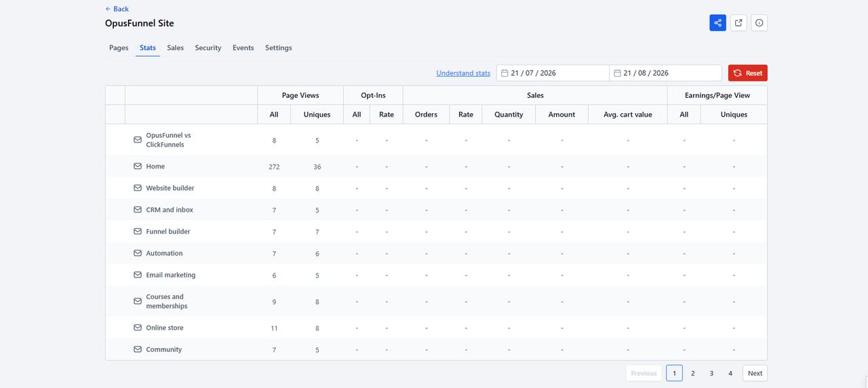Click the Email marketing page name
The image size is (868, 388).
(x=171, y=275)
